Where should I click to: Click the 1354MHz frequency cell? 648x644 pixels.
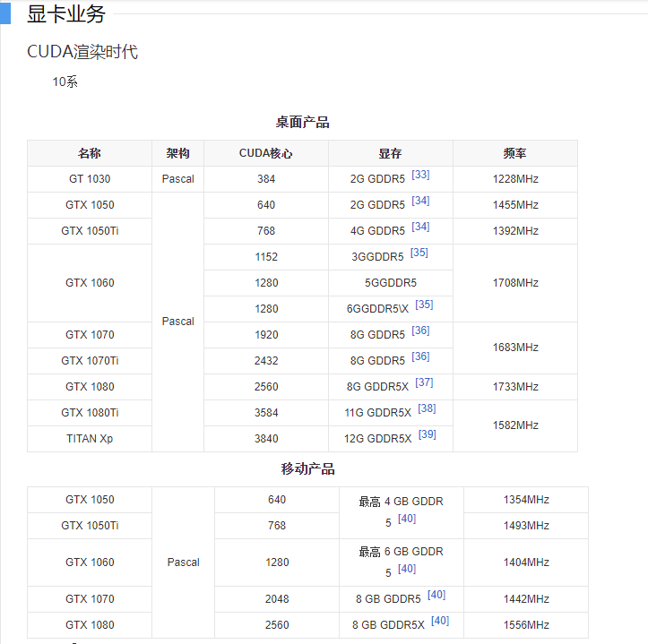(526, 500)
